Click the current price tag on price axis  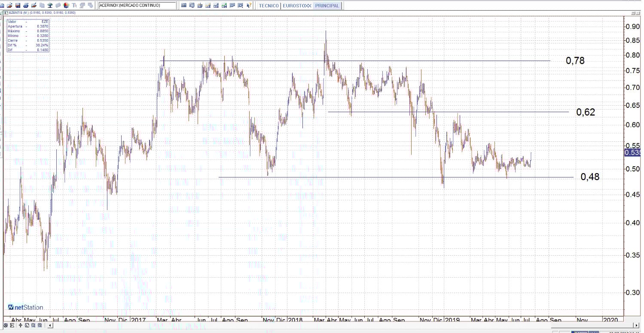coord(632,153)
